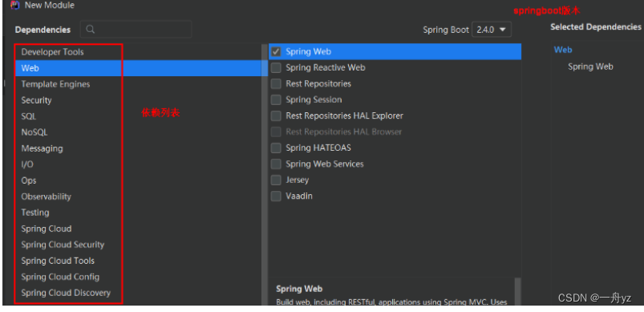644x312 pixels.
Task: Click Web group under Selected Dependencies
Action: pos(563,50)
